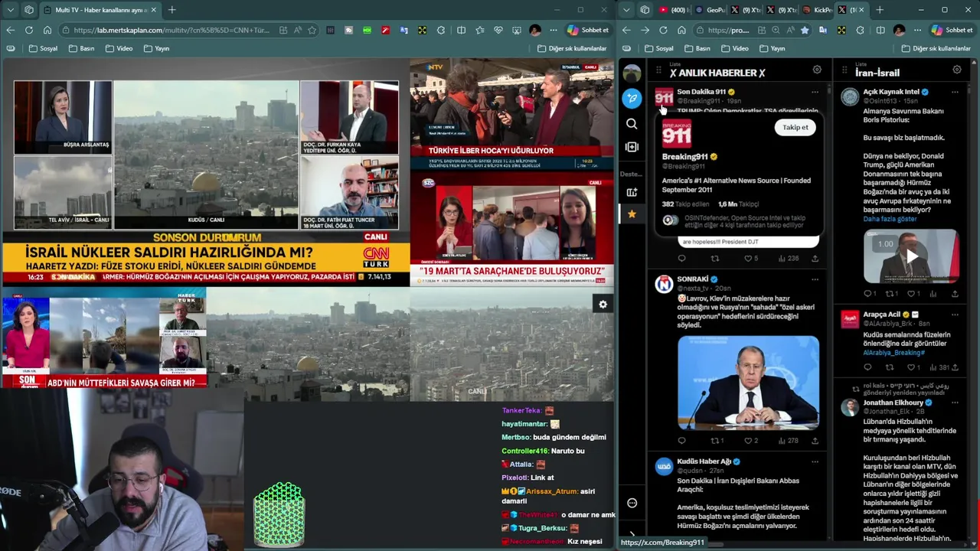The image size is (980, 551).
Task: Open more options on Son Dakika 911 post
Action: [x=815, y=92]
